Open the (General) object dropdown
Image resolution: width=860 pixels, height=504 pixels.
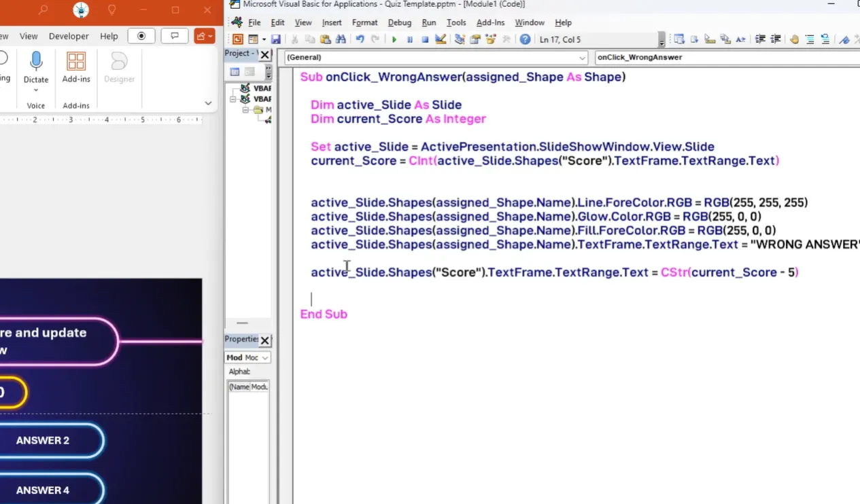click(582, 58)
